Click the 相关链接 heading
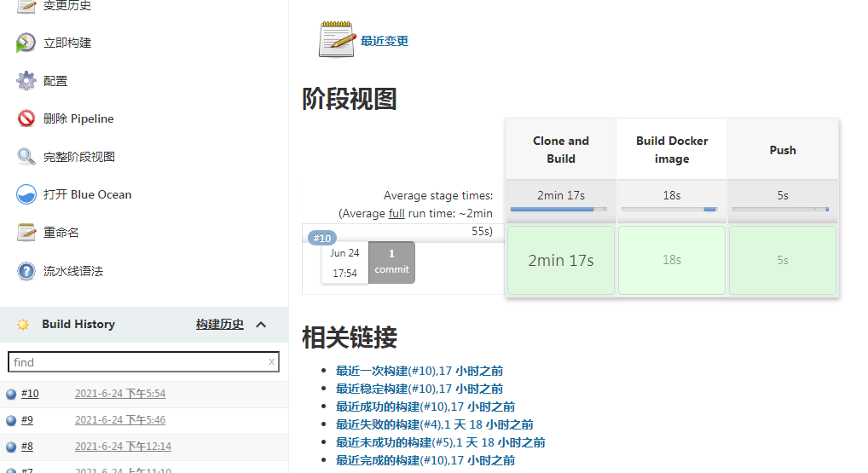This screenshot has height=473, width=868. pos(350,337)
